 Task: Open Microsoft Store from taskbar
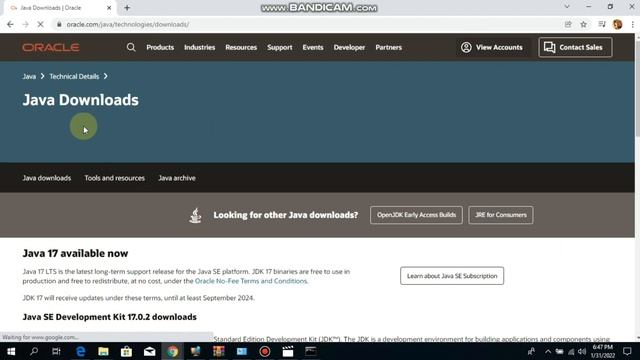coord(126,351)
